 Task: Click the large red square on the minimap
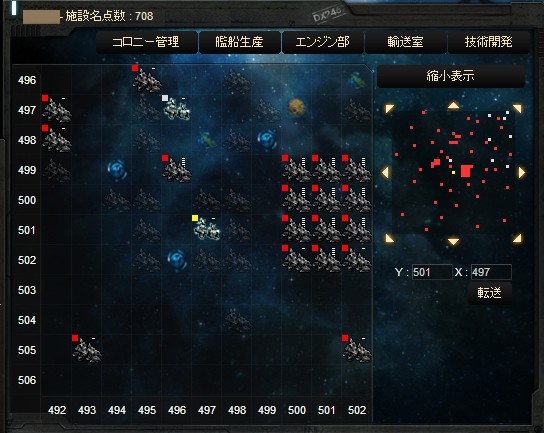[x=467, y=171]
